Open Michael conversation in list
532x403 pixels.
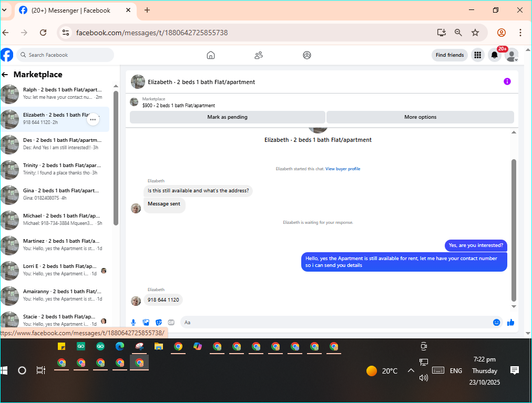click(55, 220)
